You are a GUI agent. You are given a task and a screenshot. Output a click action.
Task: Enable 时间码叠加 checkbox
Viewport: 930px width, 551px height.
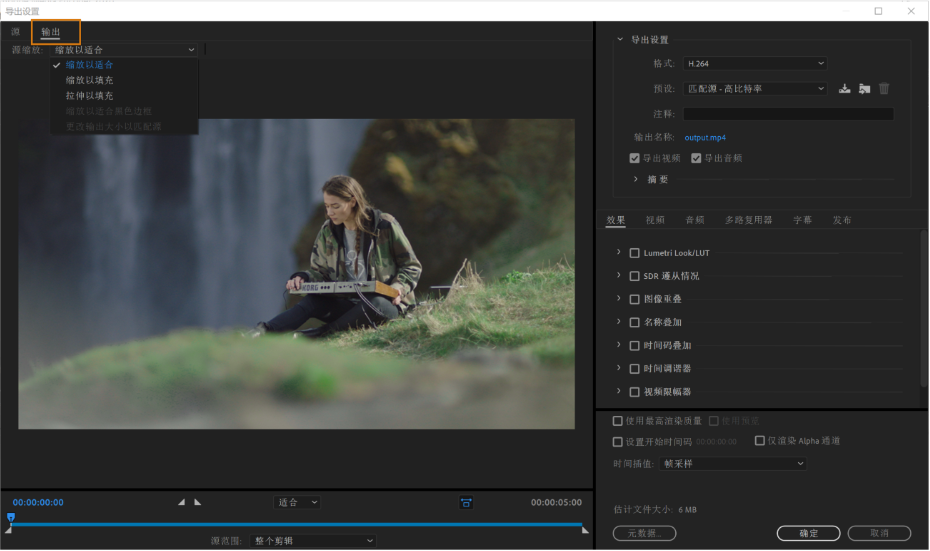635,346
